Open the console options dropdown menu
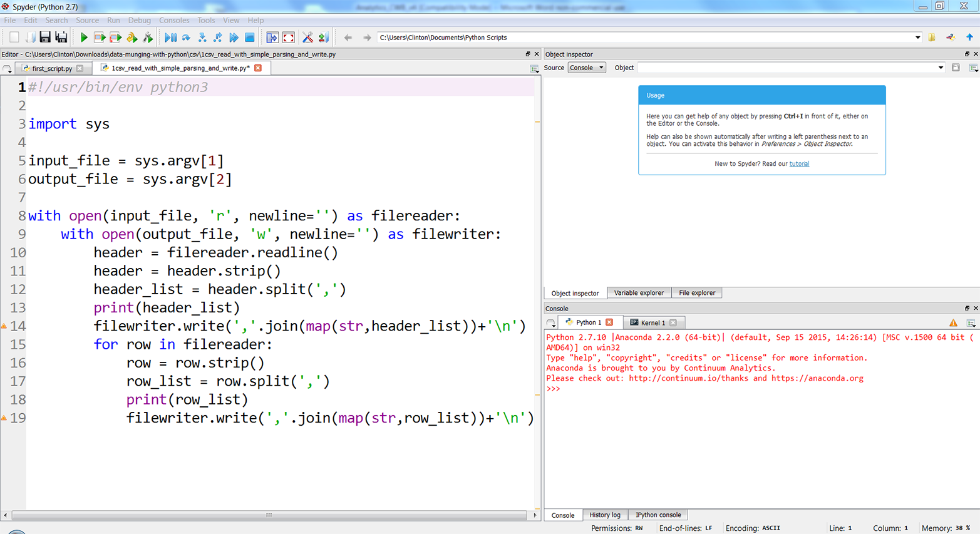The height and width of the screenshot is (534, 980). pos(972,323)
